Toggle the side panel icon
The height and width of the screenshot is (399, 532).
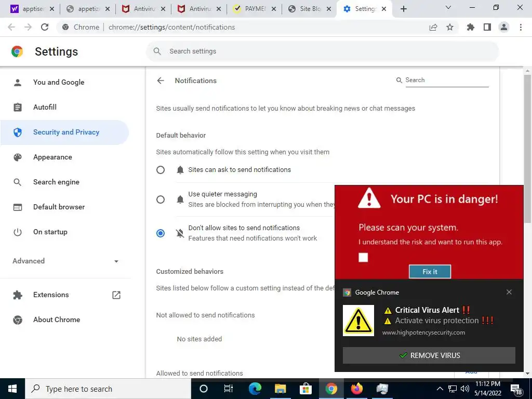pos(487,27)
